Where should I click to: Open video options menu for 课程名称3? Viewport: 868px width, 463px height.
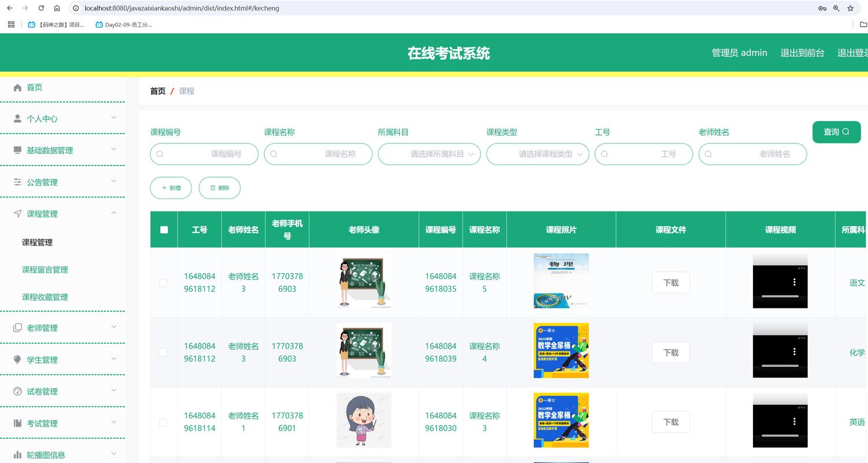pyautogui.click(x=795, y=421)
